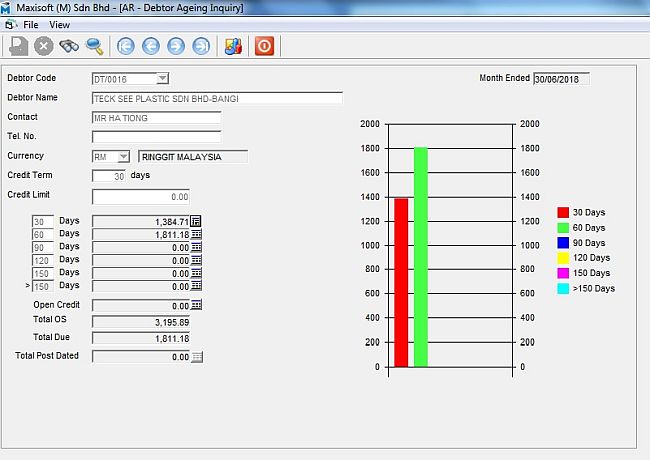Click the Tel. No. input field
Viewport: 650px width, 460px height.
(156, 137)
